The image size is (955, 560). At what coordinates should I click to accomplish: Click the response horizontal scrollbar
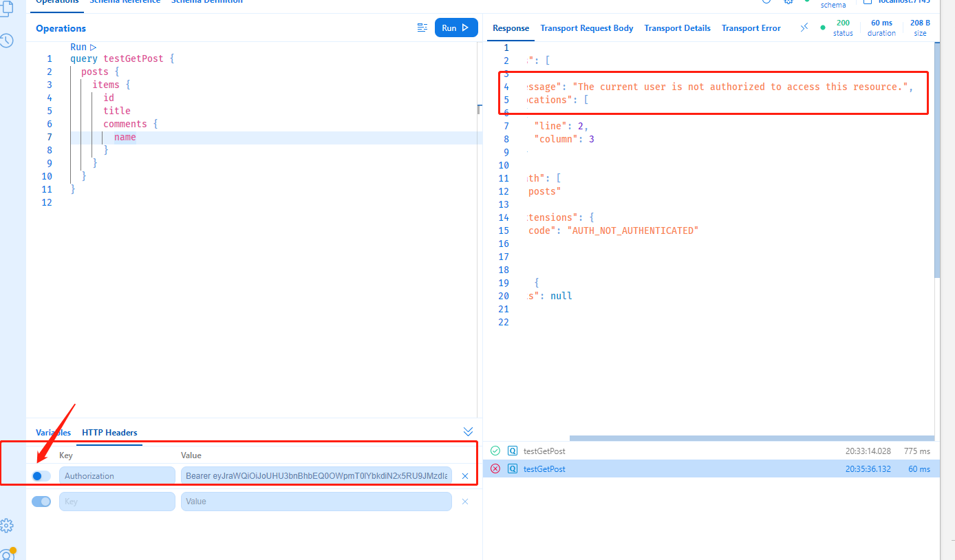click(x=751, y=438)
